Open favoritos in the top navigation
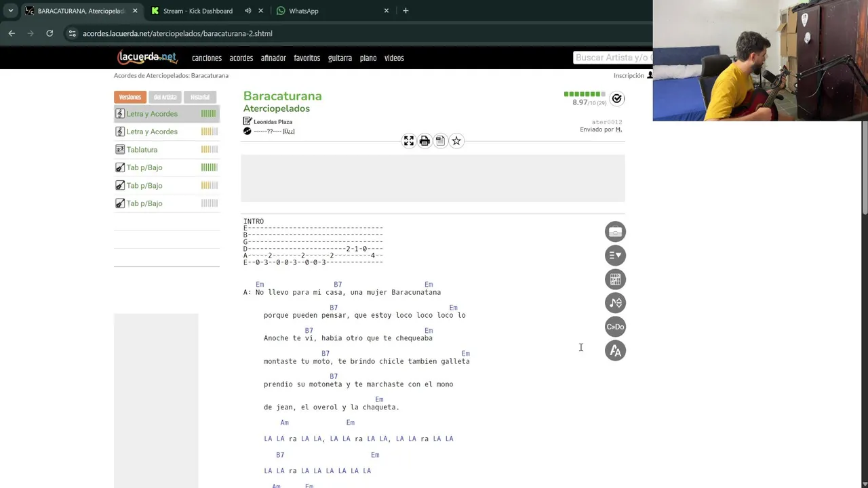The image size is (868, 488). tap(307, 58)
